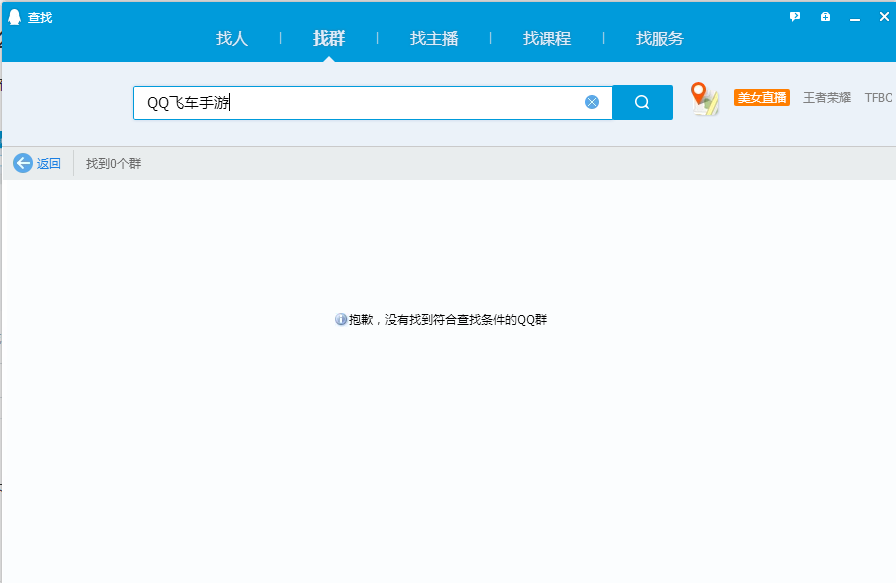This screenshot has width=896, height=583.
Task: Switch to the 找服务 tab
Action: pos(659,38)
